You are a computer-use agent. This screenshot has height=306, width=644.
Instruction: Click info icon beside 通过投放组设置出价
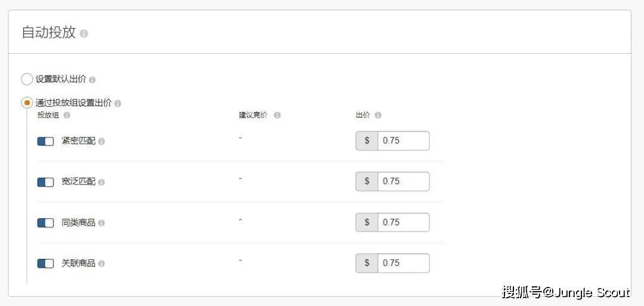click(x=117, y=103)
